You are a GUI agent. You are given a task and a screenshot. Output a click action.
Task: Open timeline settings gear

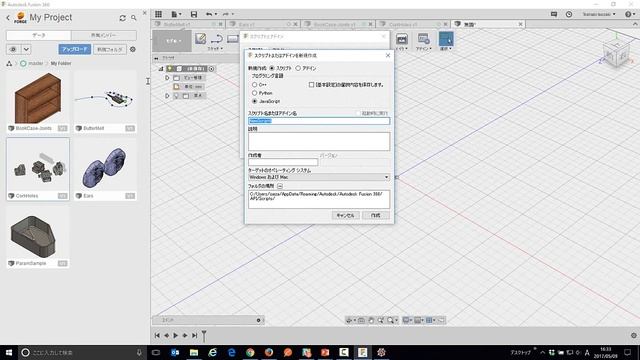click(633, 336)
